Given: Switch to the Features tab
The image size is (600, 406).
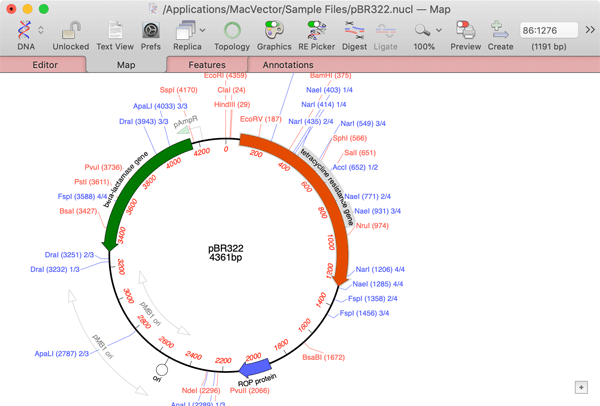Looking at the screenshot, I should pyautogui.click(x=207, y=65).
